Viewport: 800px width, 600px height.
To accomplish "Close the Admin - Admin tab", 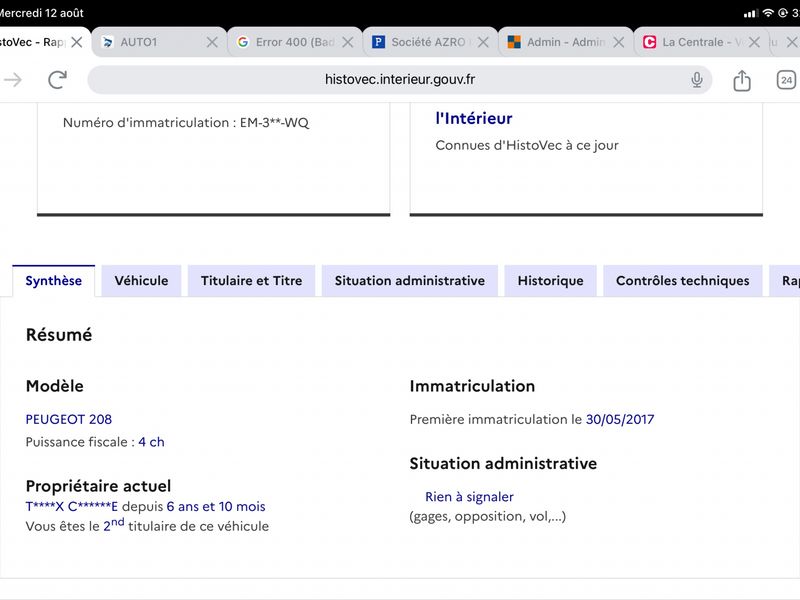I will (618, 42).
